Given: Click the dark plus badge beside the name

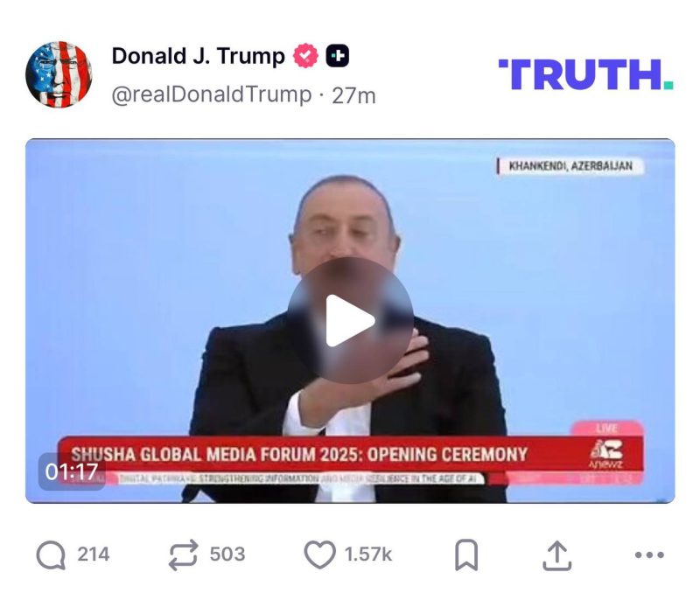Looking at the screenshot, I should coord(338,56).
